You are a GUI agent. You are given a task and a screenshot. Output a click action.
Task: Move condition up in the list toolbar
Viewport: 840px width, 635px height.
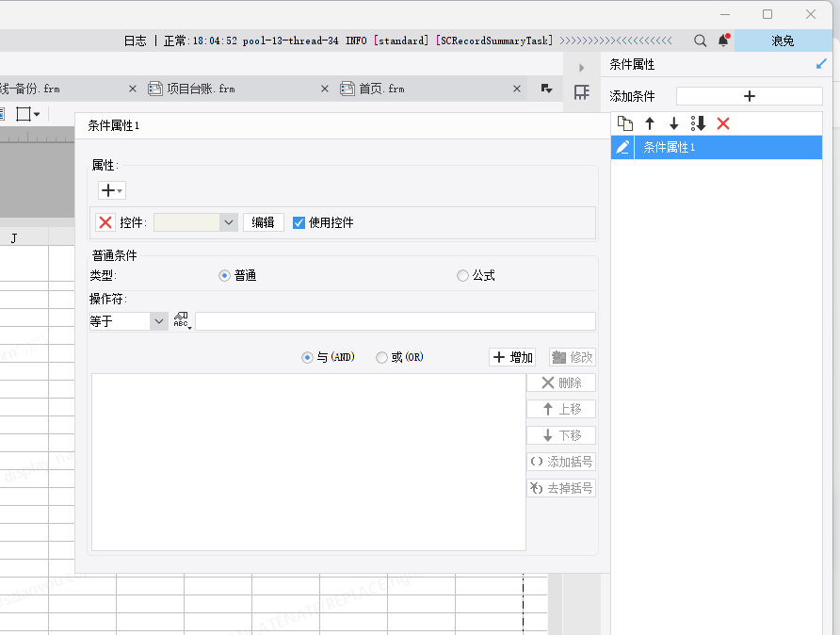pos(650,123)
